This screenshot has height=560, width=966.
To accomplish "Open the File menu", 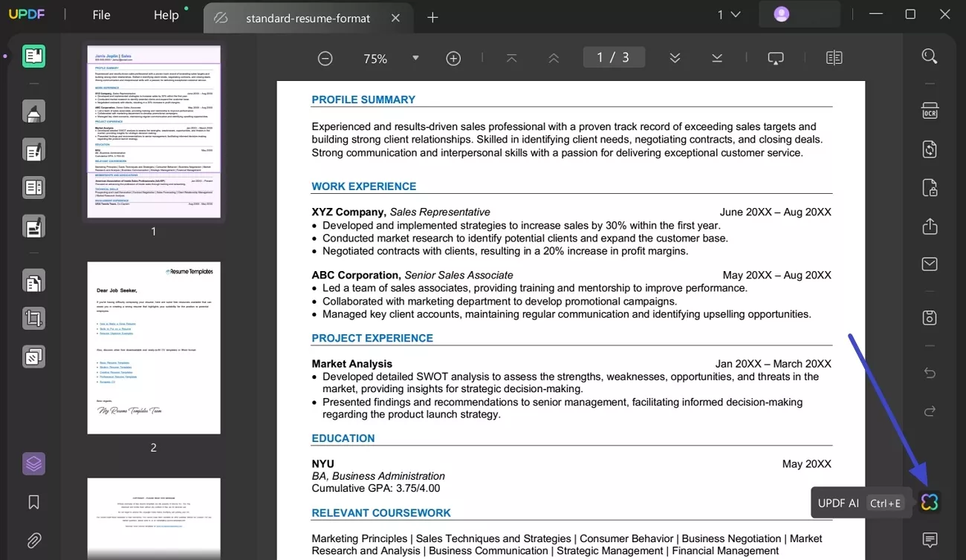I will point(101,15).
